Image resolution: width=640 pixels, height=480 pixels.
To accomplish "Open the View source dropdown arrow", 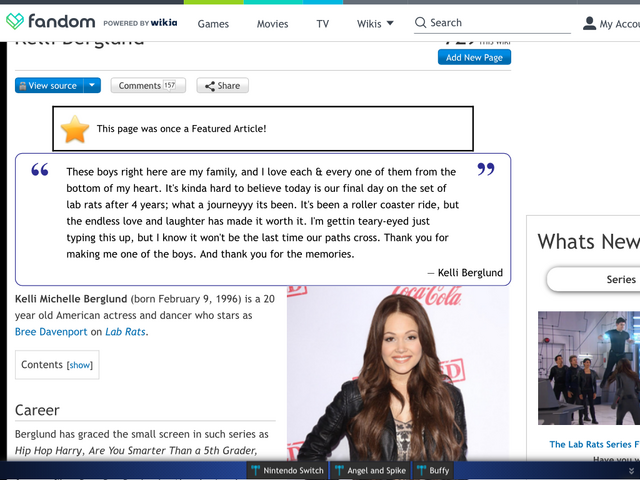I will tap(92, 85).
